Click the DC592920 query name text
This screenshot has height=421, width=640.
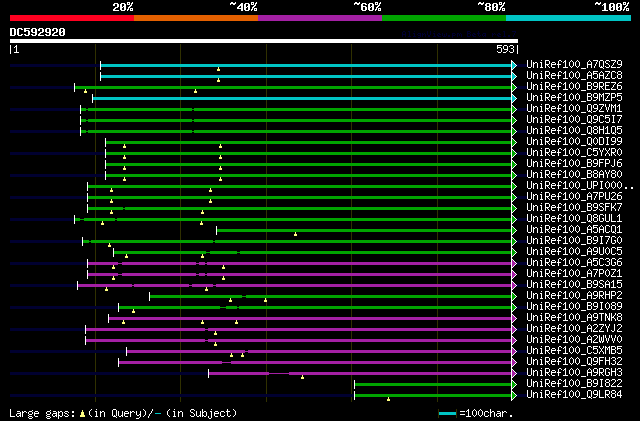[38, 32]
